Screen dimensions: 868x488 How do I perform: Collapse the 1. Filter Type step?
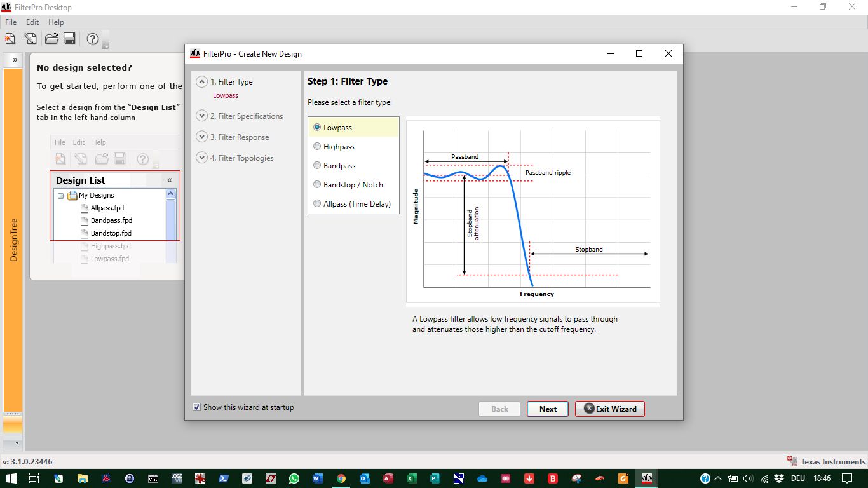click(202, 81)
